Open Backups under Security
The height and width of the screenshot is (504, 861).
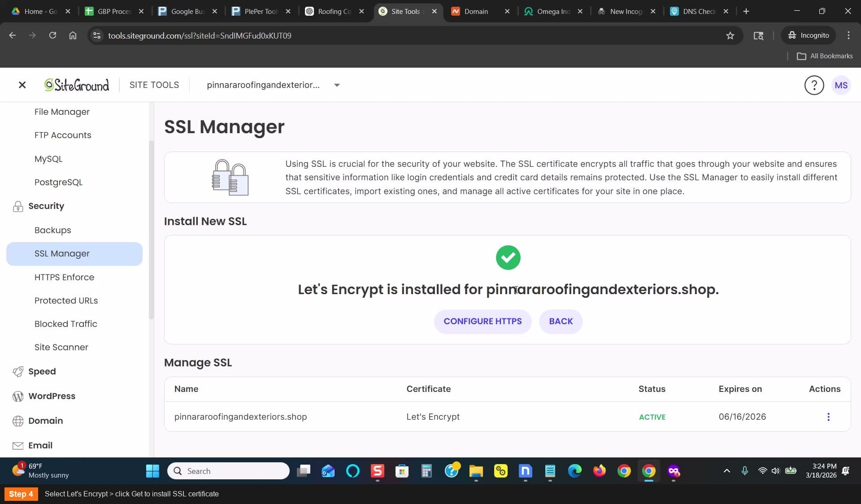[x=52, y=230]
